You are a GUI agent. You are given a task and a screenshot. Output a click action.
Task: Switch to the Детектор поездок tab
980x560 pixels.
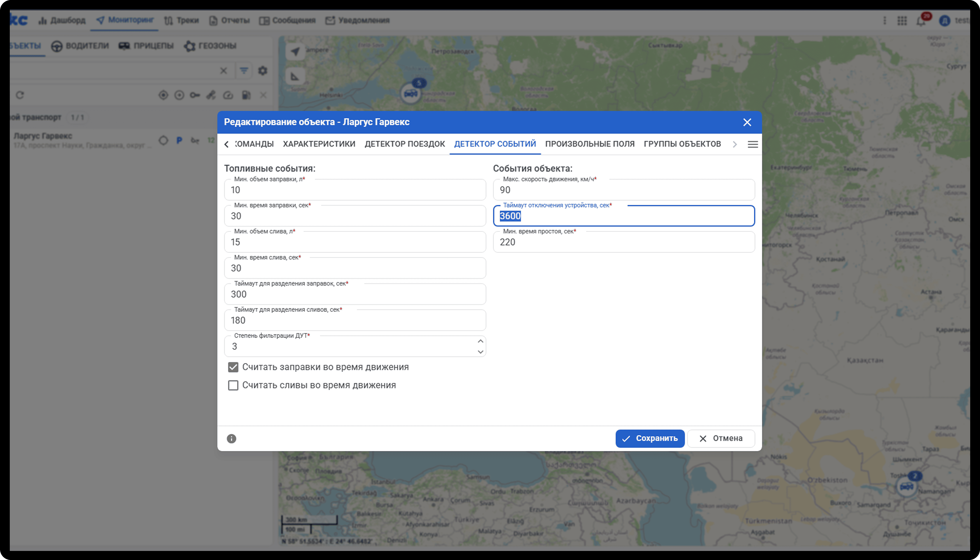click(405, 144)
